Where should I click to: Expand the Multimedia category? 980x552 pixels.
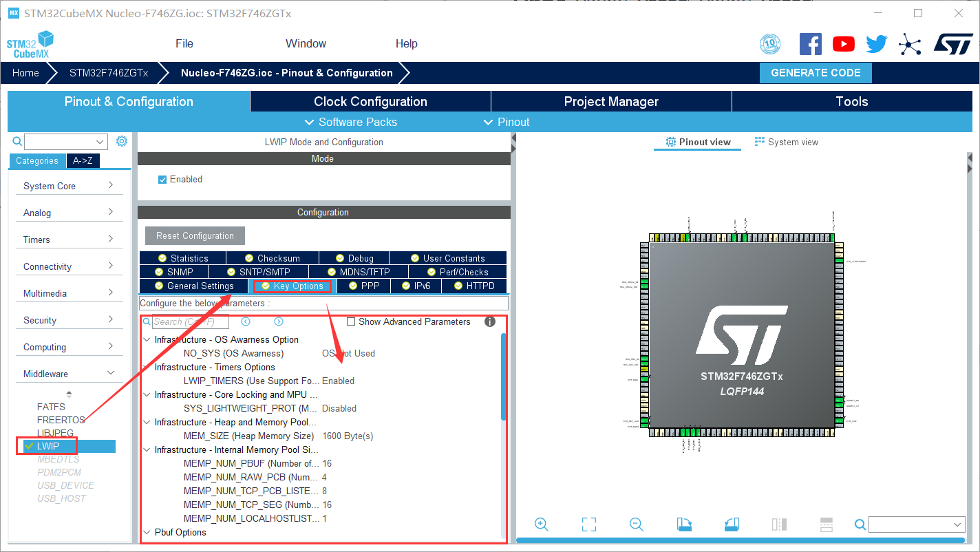[69, 293]
